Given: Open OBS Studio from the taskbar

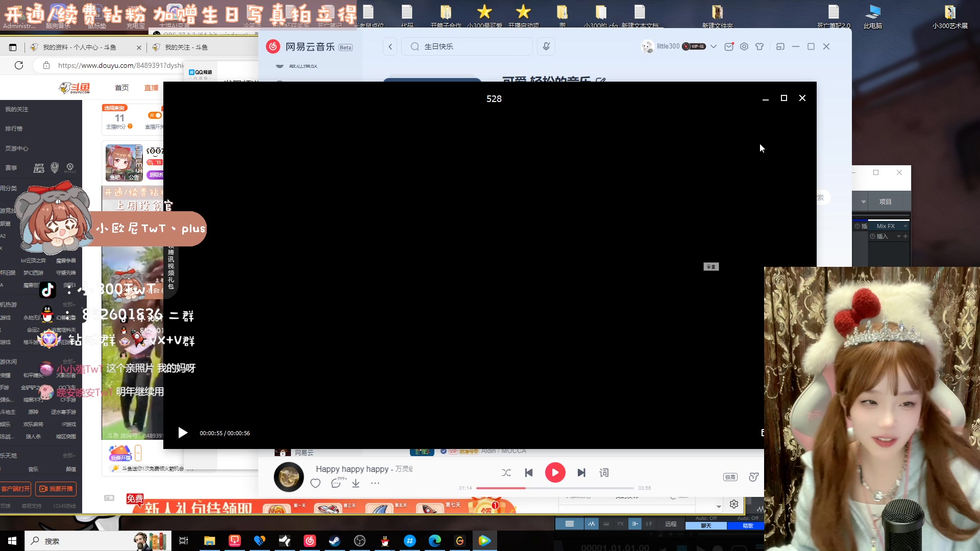Looking at the screenshot, I should 360,541.
